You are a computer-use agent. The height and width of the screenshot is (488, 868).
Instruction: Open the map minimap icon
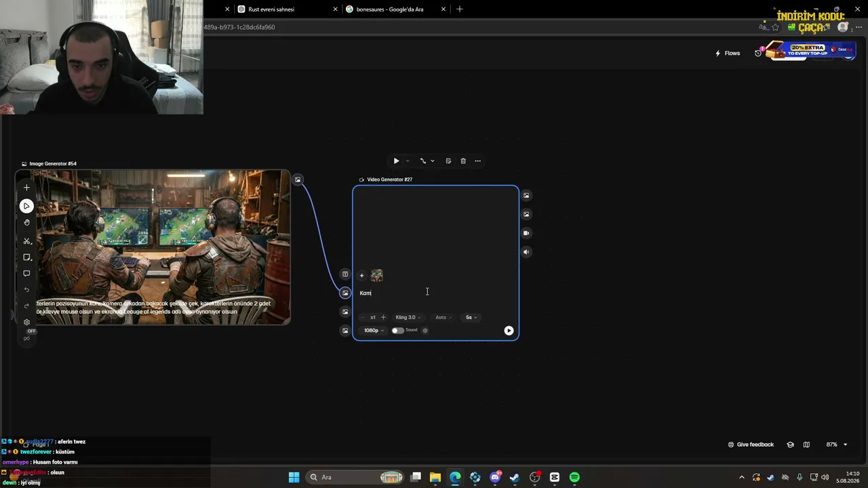(x=806, y=445)
